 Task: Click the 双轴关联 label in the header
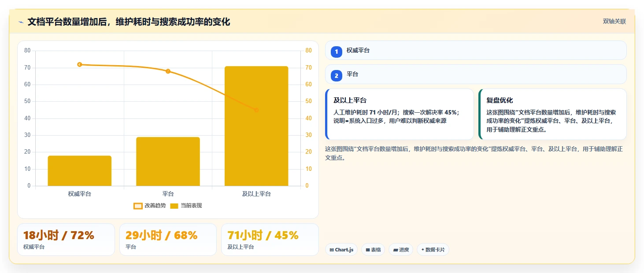click(x=614, y=22)
